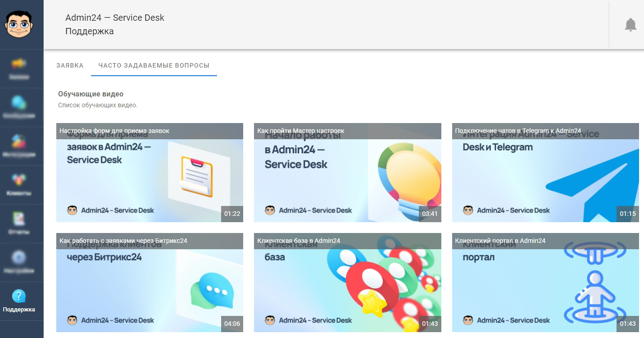Play video Как пройти Мастер настроек
Viewport: 644px width, 338px height.
tap(348, 173)
